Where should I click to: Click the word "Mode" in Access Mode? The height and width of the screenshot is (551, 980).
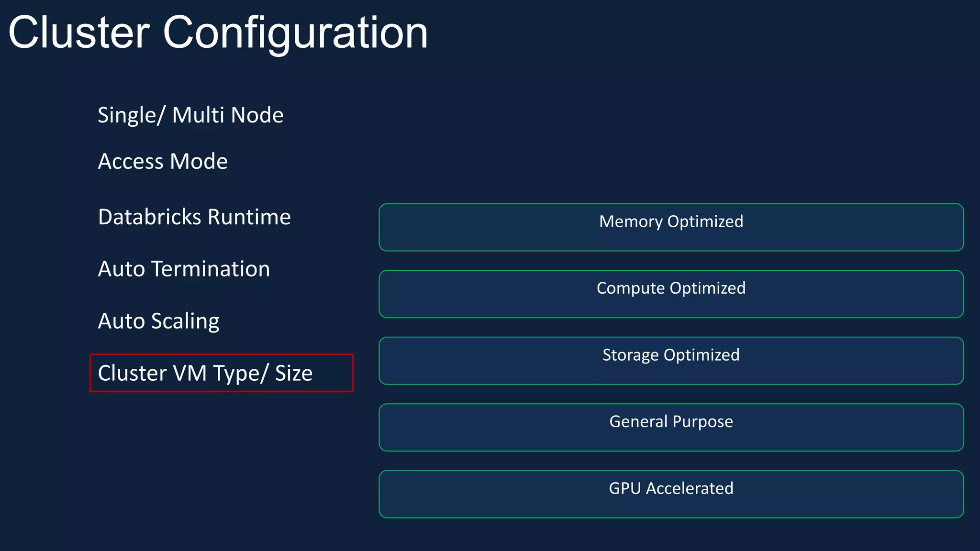click(199, 162)
